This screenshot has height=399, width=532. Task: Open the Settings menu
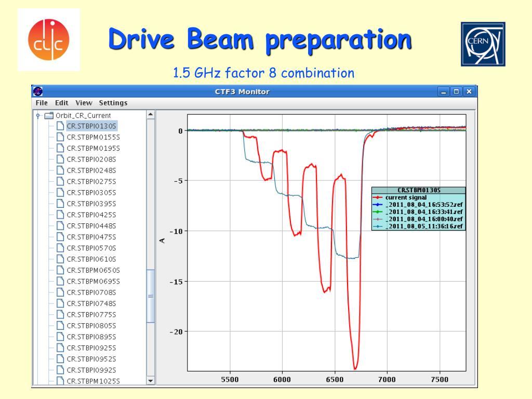tap(113, 103)
